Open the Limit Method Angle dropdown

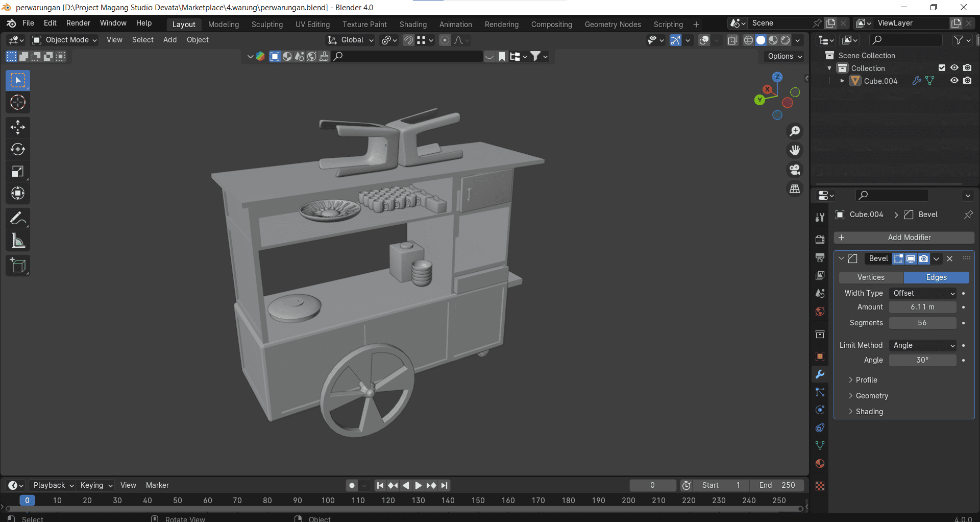coord(923,345)
